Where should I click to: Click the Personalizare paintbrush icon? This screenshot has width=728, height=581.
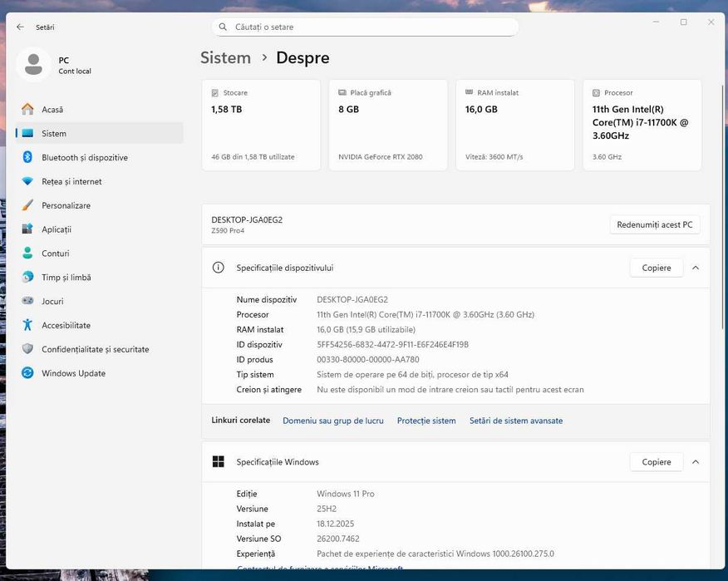click(x=27, y=204)
